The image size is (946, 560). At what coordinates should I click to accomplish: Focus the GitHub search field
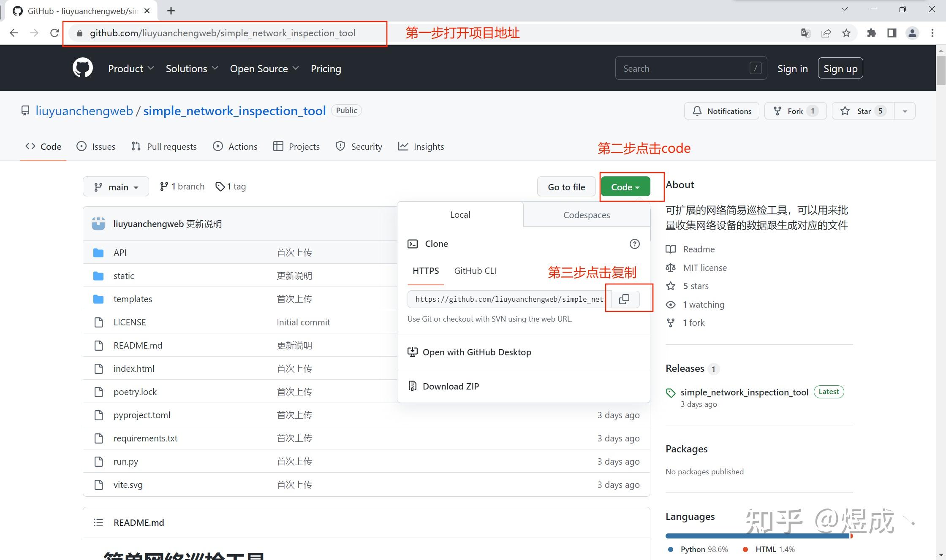(x=684, y=68)
